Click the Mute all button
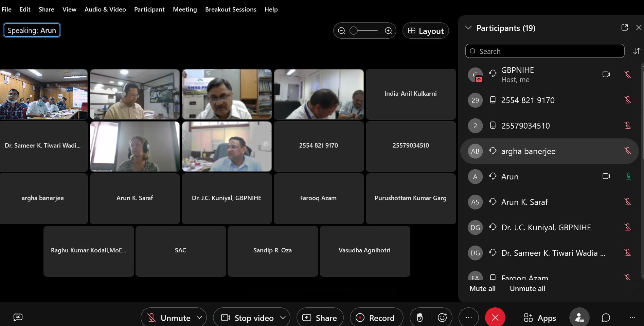Viewport: 644px width, 326px height. 482,288
